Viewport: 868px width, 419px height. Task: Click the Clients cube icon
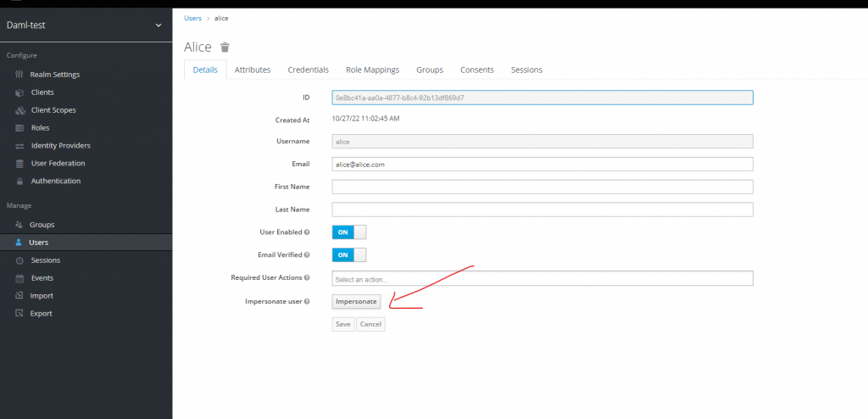(19, 92)
